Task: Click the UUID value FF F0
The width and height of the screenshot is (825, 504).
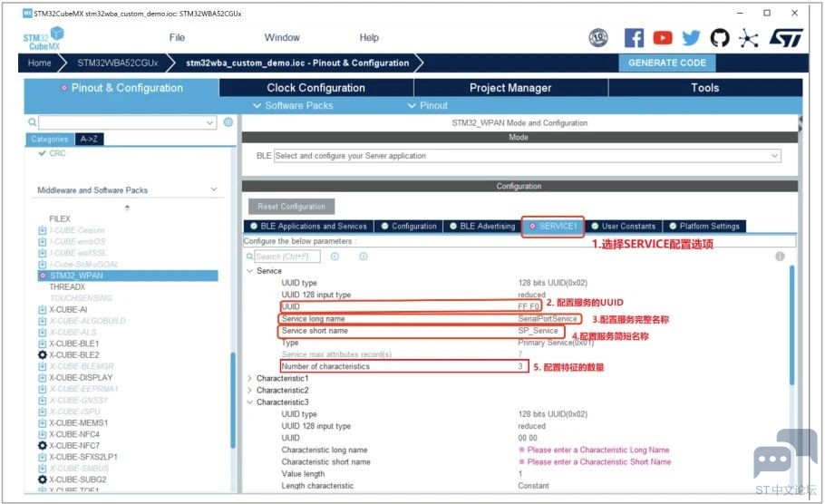Action: (529, 306)
